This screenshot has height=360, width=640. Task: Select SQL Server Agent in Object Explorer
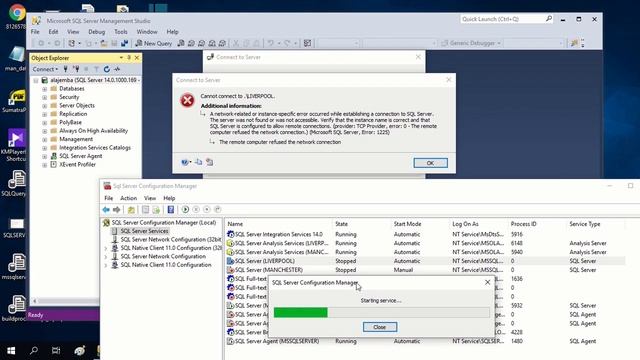(80, 156)
